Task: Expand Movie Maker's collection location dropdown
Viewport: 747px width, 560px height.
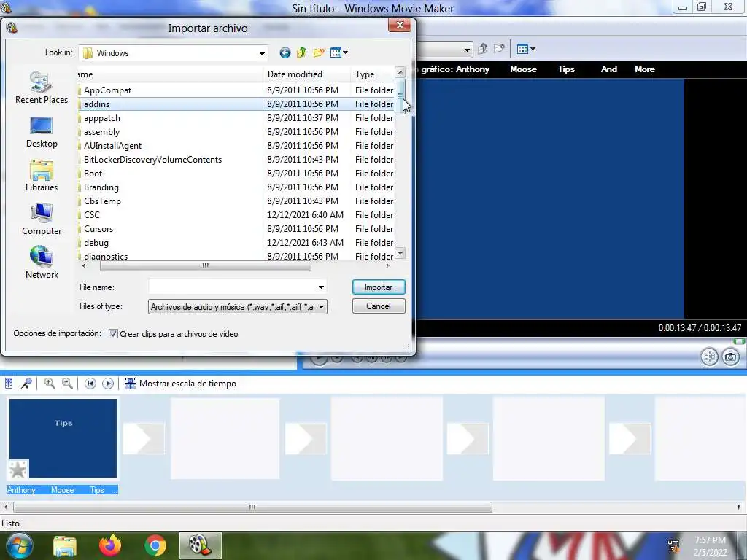Action: click(x=467, y=50)
